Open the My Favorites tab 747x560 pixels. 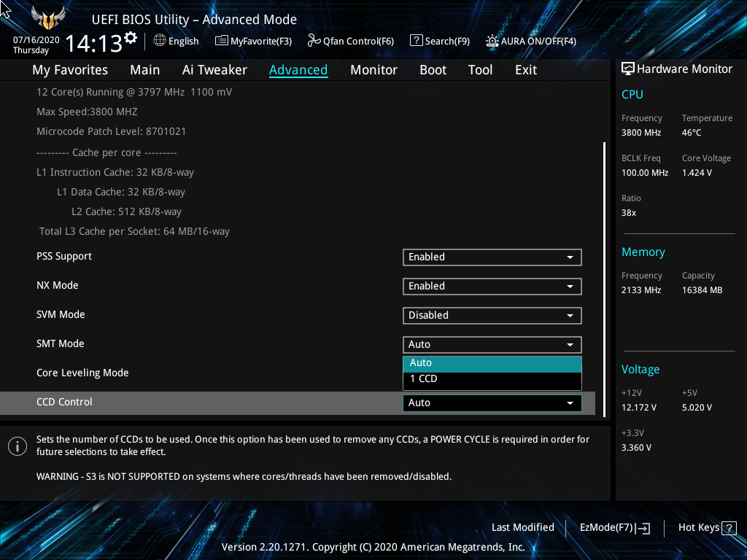click(70, 70)
